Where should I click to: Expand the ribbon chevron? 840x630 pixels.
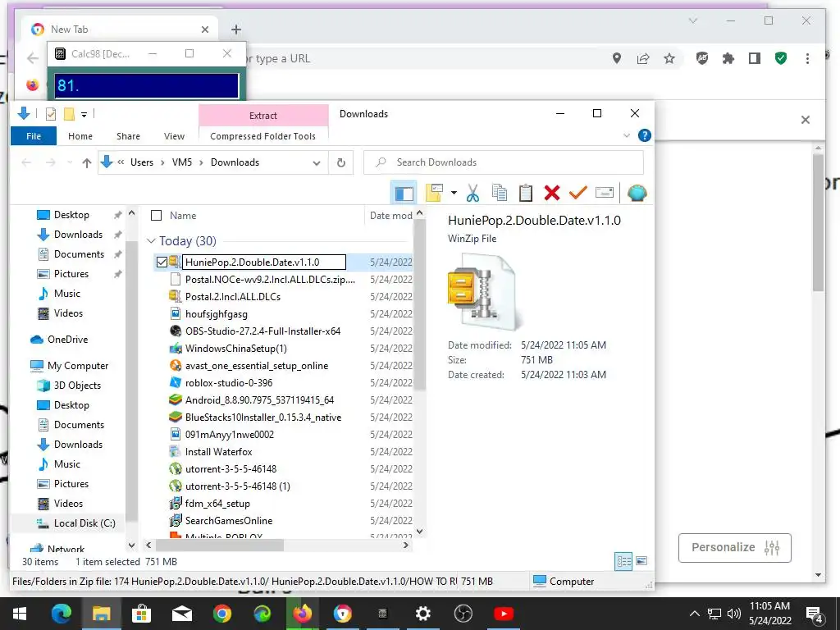627,135
